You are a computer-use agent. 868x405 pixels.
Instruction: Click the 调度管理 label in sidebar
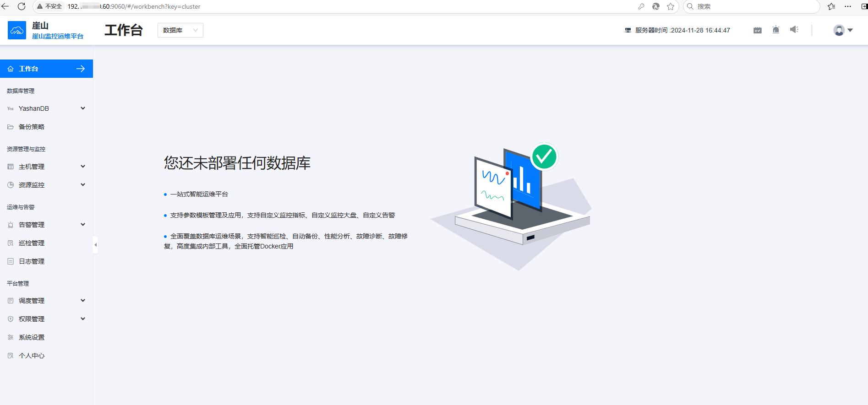pos(32,301)
